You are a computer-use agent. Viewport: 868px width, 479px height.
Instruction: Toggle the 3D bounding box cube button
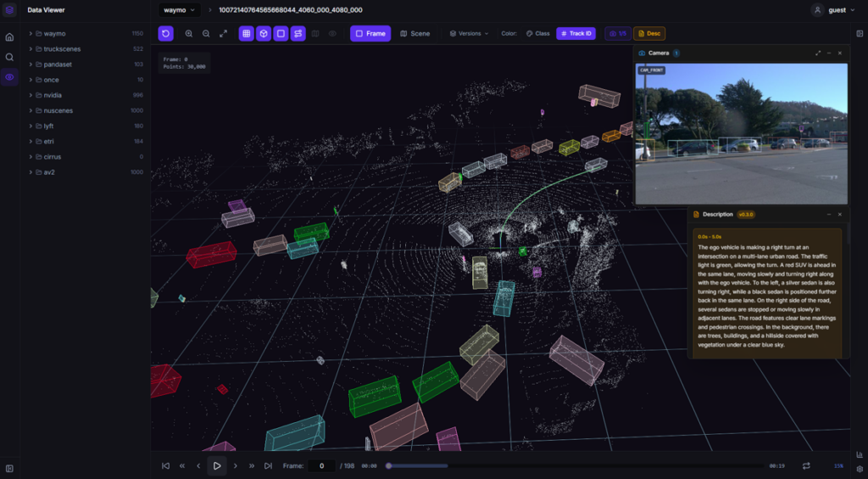click(264, 34)
